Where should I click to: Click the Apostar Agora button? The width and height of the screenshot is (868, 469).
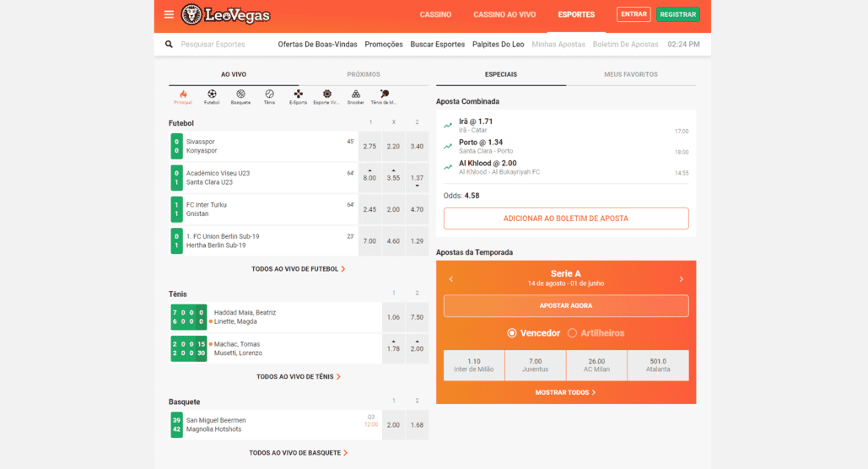coord(566,305)
